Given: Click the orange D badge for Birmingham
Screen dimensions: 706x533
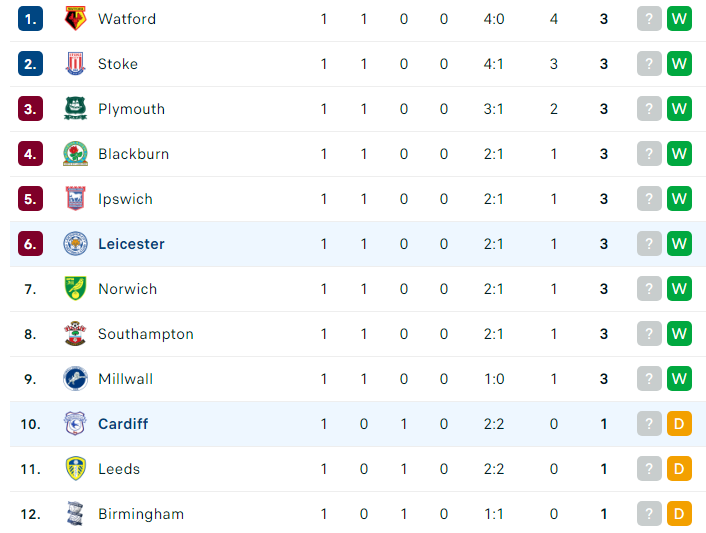Looking at the screenshot, I should [x=679, y=514].
